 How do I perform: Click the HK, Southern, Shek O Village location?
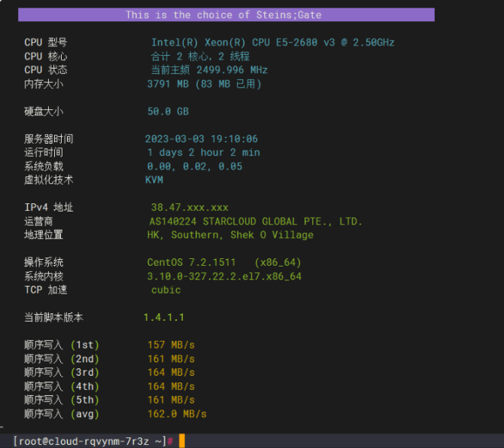point(230,235)
